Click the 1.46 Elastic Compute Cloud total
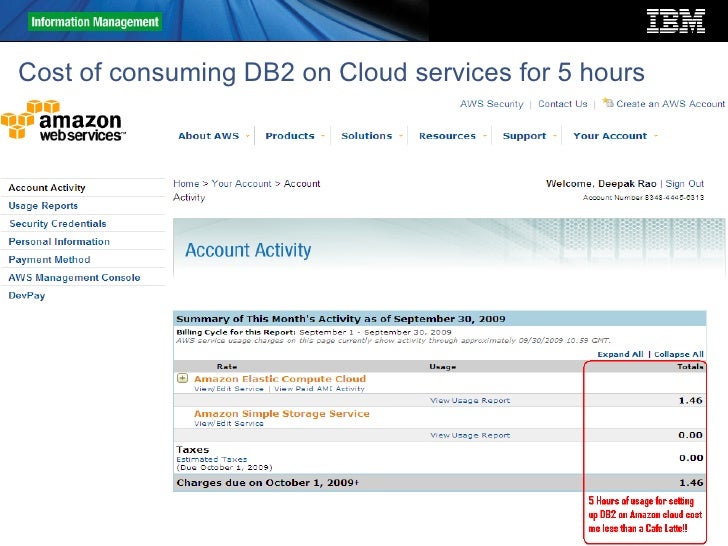The image size is (728, 546). tap(690, 400)
